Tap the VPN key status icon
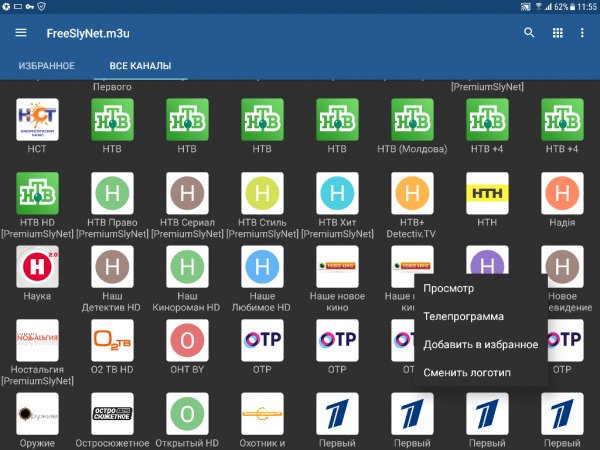Viewport: 600px width, 450px height. tap(30, 6)
